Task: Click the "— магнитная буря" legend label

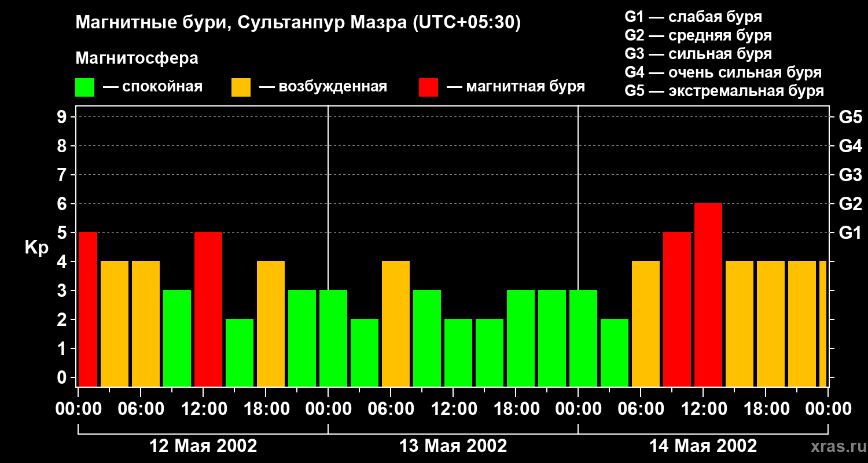Action: point(516,87)
